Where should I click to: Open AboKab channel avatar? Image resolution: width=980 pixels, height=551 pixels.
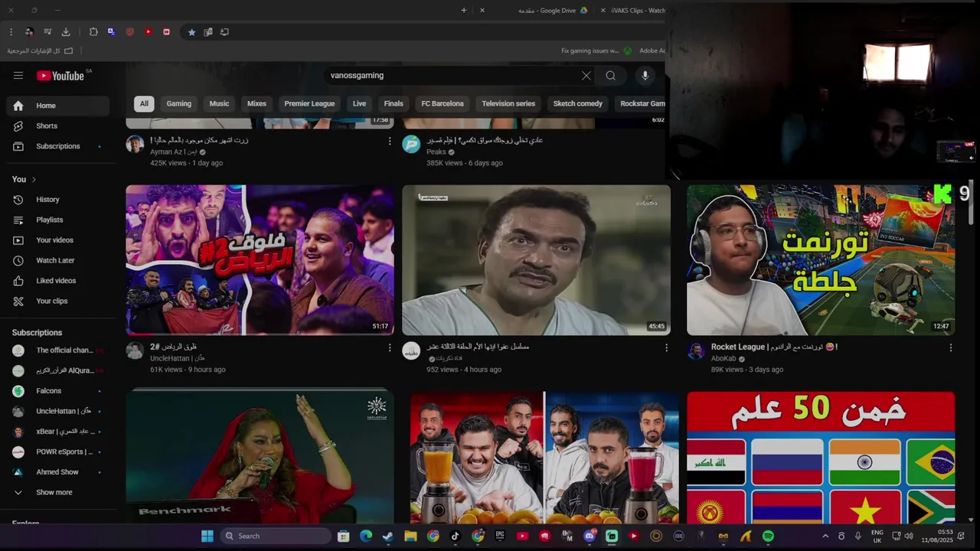[x=696, y=350]
